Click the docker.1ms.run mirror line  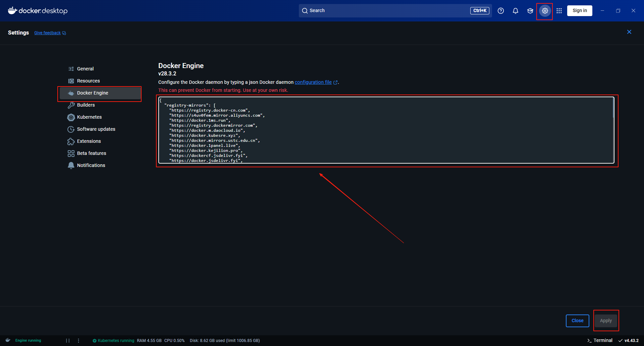click(x=200, y=120)
